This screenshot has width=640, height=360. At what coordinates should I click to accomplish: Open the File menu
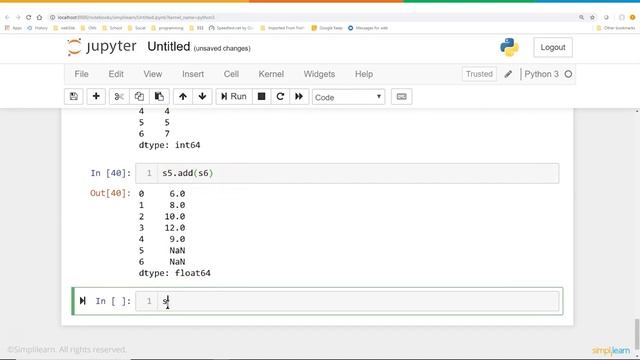point(81,74)
